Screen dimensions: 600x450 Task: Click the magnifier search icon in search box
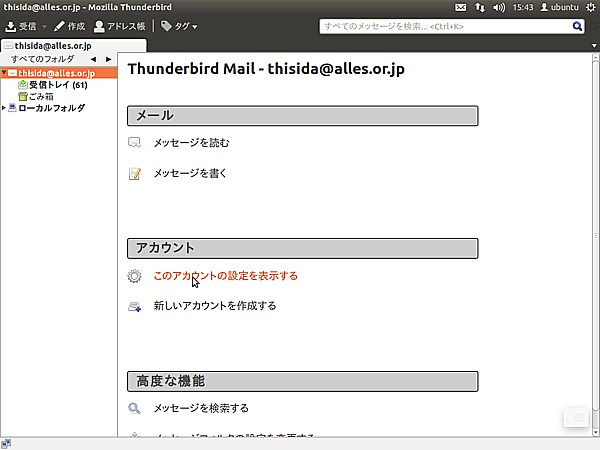click(x=577, y=26)
